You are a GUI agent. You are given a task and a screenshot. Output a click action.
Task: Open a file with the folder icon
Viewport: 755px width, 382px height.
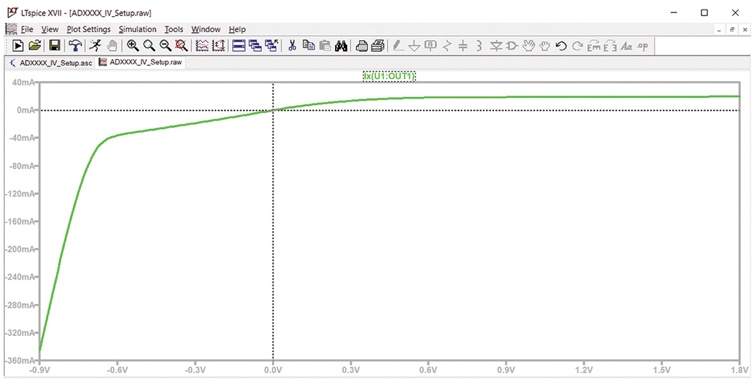35,46
